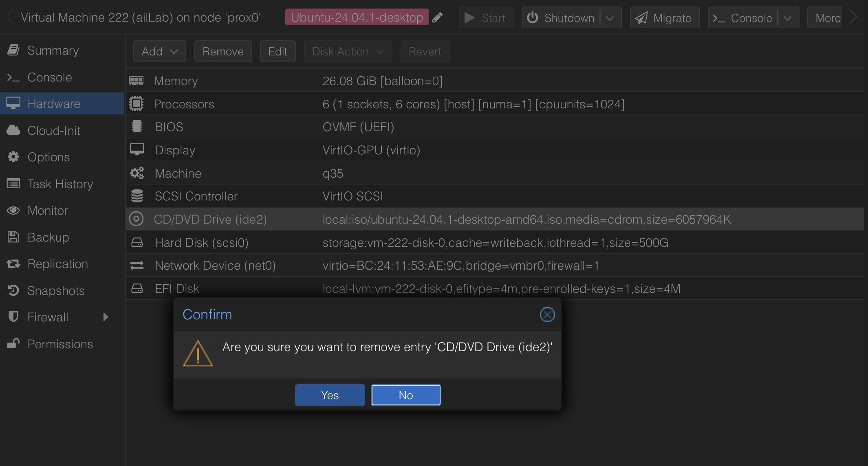Image resolution: width=868 pixels, height=466 pixels.
Task: Open the Snapshots section in sidebar
Action: (x=56, y=290)
